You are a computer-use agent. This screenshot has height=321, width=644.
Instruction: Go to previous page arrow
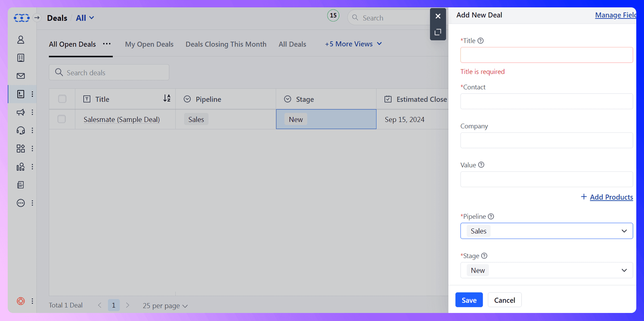(x=100, y=305)
